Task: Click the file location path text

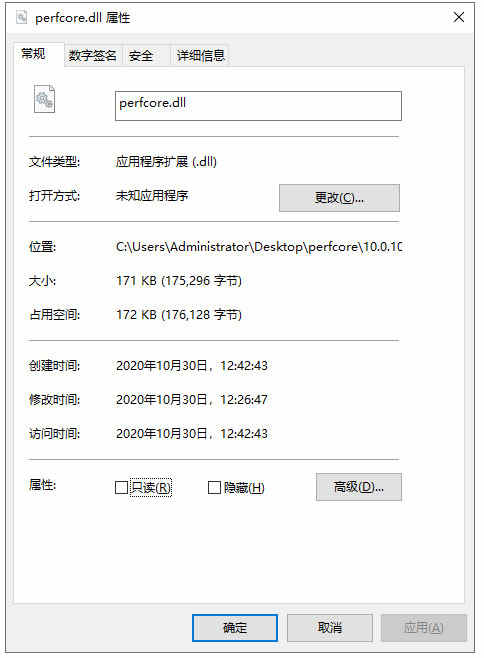Action: click(x=259, y=247)
